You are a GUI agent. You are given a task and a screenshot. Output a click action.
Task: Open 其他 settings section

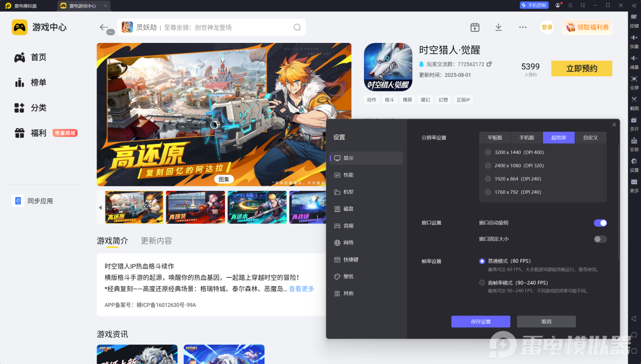pyautogui.click(x=367, y=293)
